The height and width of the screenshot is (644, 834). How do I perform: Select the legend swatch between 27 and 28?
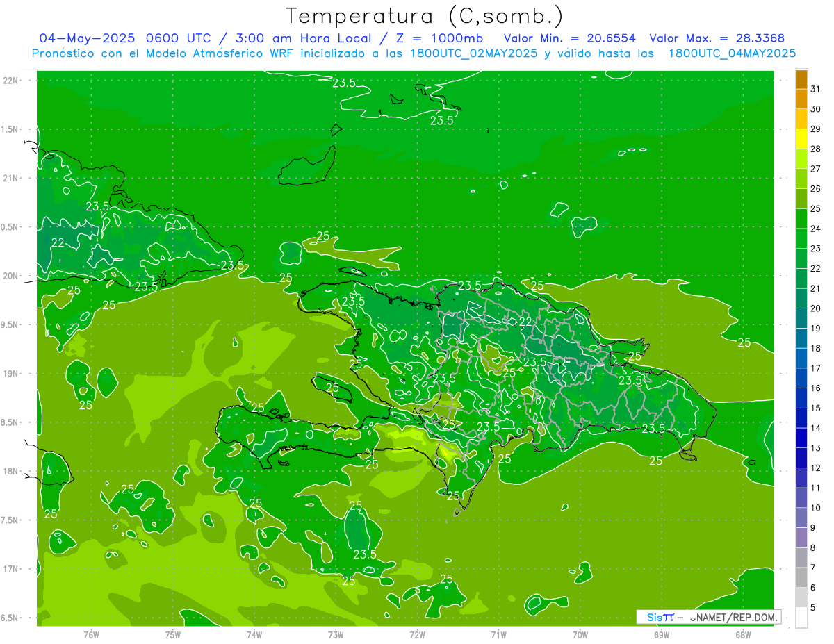tap(801, 158)
